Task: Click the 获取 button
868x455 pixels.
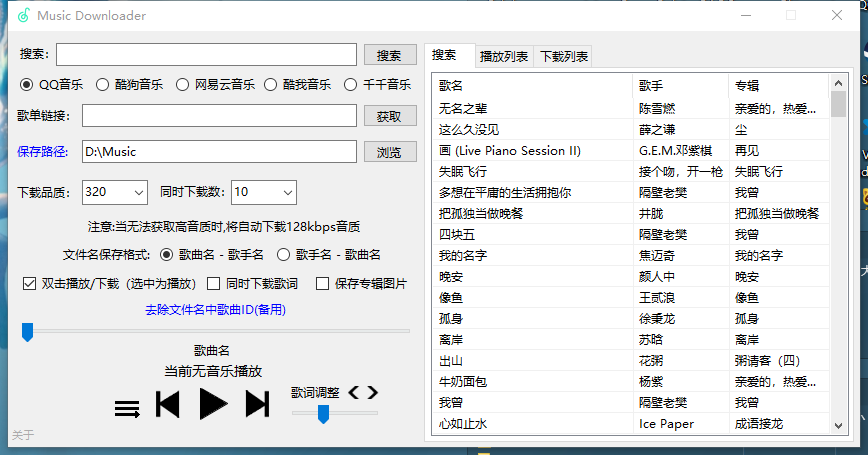Action: coord(390,116)
